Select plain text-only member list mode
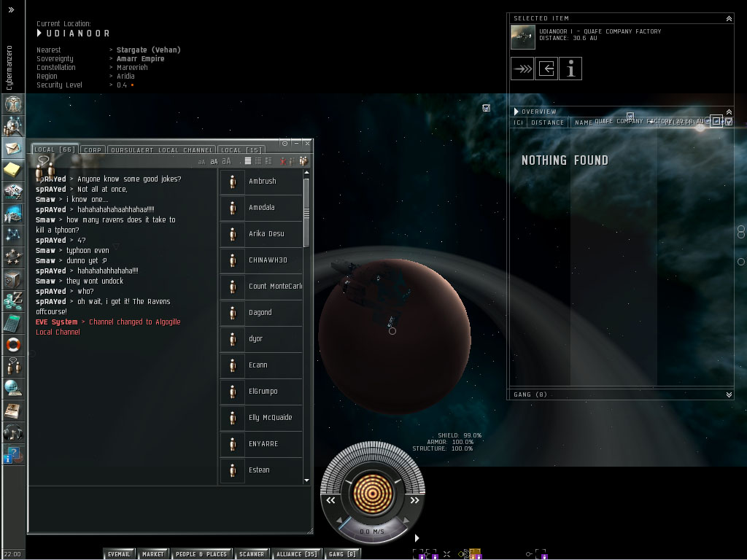 (248, 161)
